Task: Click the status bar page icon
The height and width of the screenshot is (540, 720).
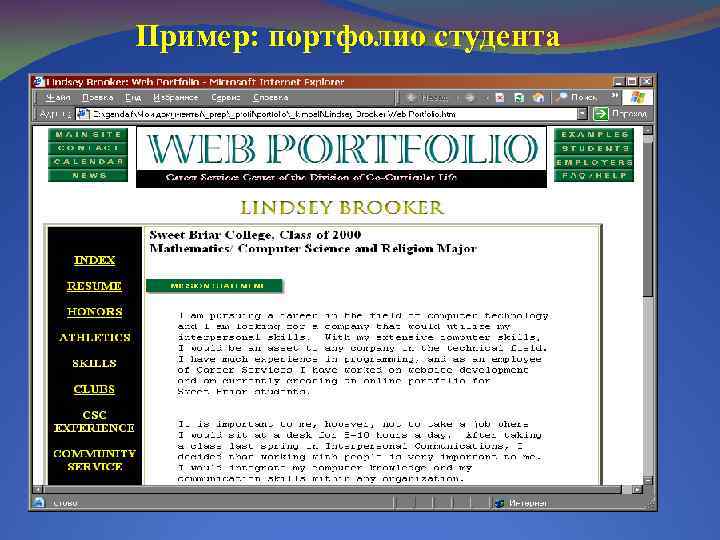Action: [x=39, y=502]
